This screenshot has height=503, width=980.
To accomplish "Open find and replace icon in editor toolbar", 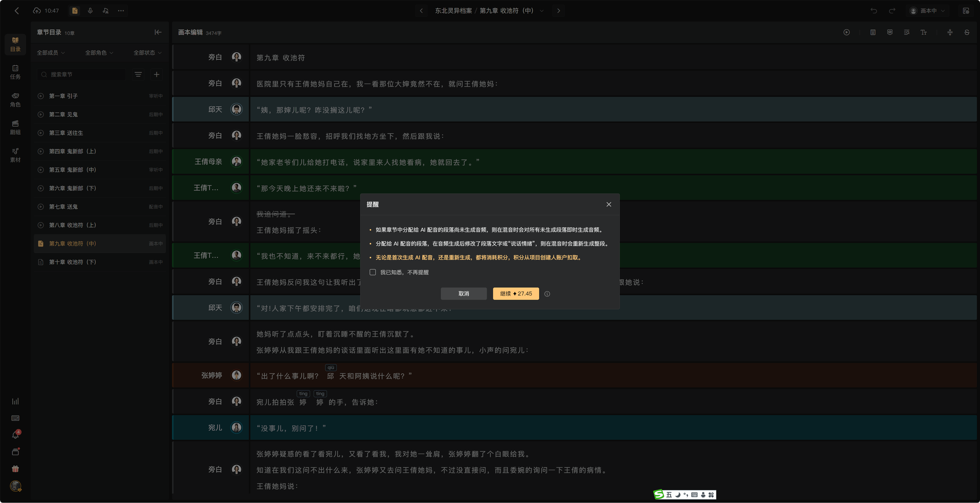I will coord(906,32).
